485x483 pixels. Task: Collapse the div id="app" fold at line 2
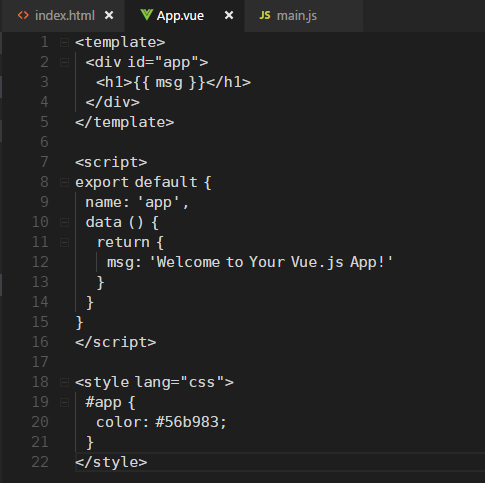pyautogui.click(x=64, y=62)
